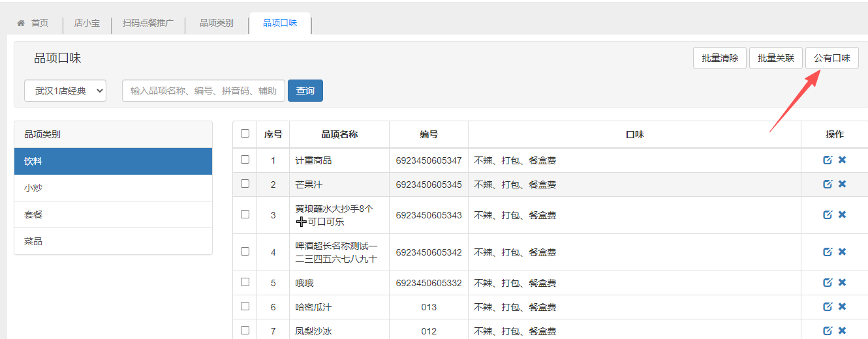Edit the 黄琅藤水大抄手8个 row flavors
The height and width of the screenshot is (339, 868).
pyautogui.click(x=828, y=215)
